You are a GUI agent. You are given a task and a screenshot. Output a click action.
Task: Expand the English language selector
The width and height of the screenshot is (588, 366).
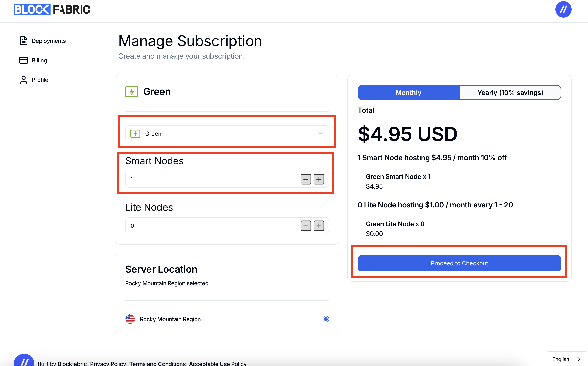566,359
